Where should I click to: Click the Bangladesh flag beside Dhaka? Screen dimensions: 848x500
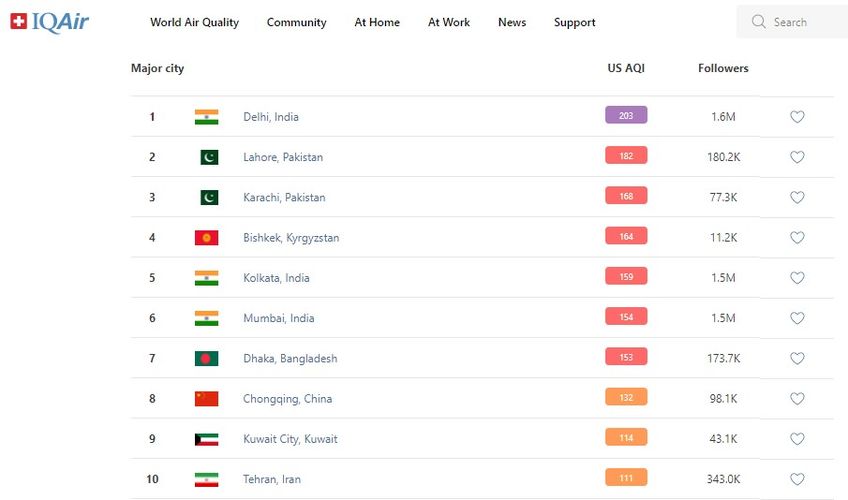click(x=206, y=358)
